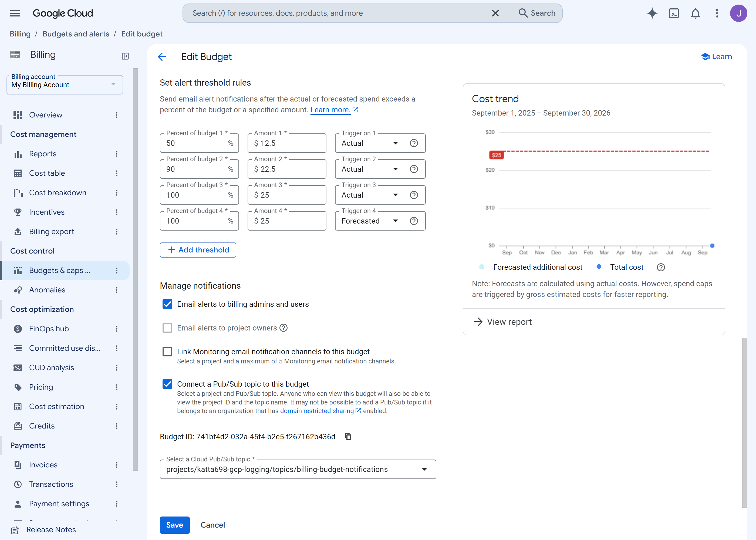Open more options for Reports item
Screen dimensions: 756x540
click(117, 154)
